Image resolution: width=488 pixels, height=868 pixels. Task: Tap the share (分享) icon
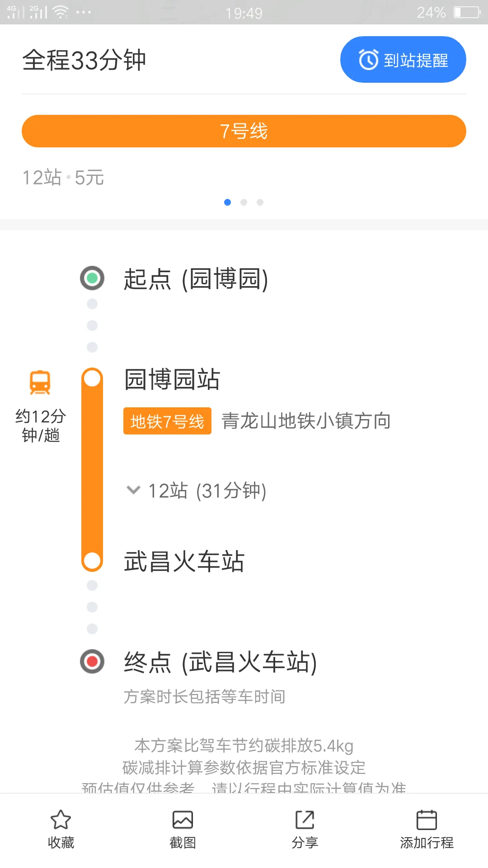tap(305, 820)
